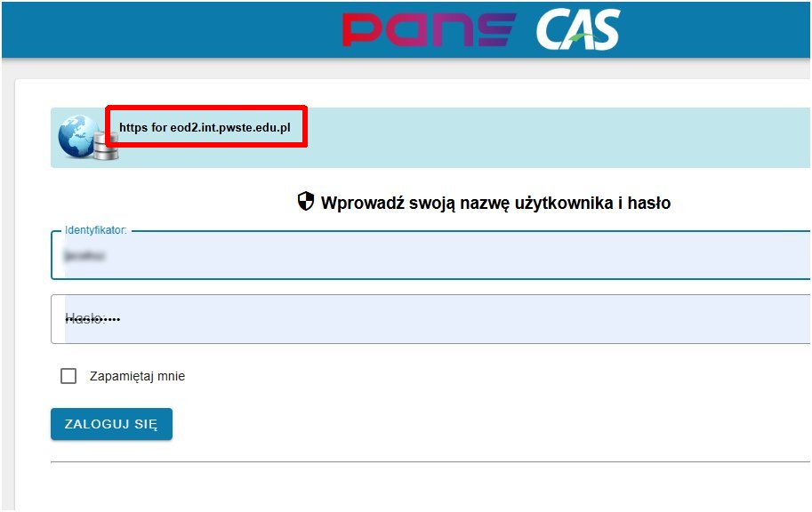Viewport: 812px width, 512px height.
Task: Click the 'Identyfikator:' field label
Action: pos(96,230)
